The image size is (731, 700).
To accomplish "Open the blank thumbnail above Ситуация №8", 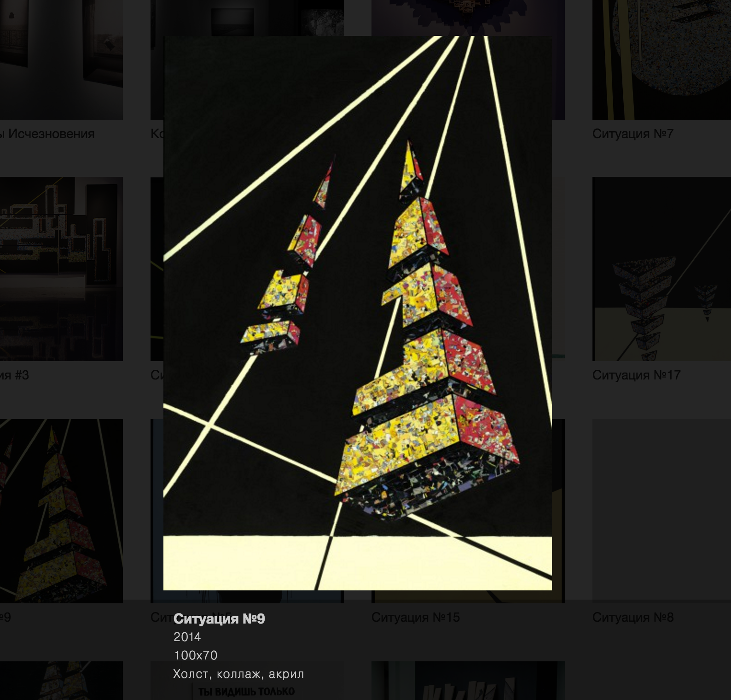I will [661, 511].
